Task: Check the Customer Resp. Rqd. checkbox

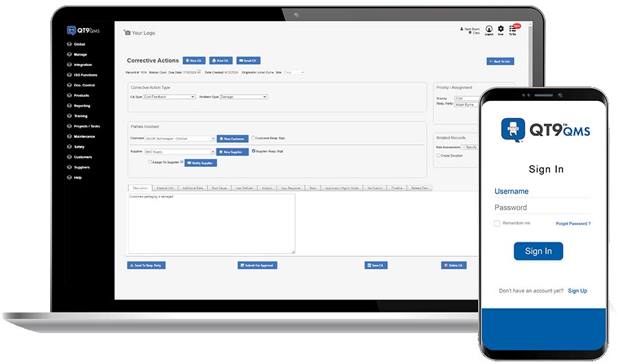Action: tap(253, 137)
